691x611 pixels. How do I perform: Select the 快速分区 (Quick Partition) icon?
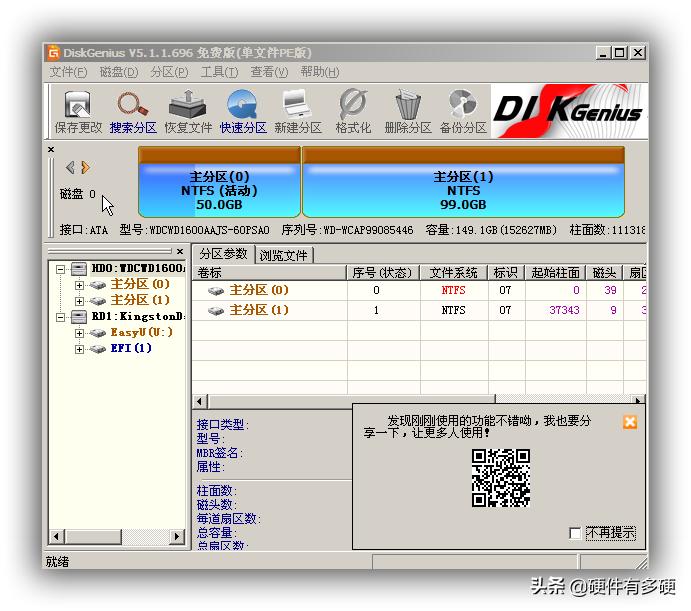pyautogui.click(x=243, y=110)
